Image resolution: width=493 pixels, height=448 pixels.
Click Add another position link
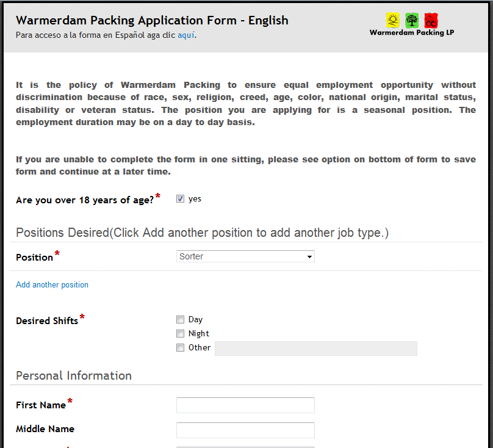pyautogui.click(x=52, y=284)
